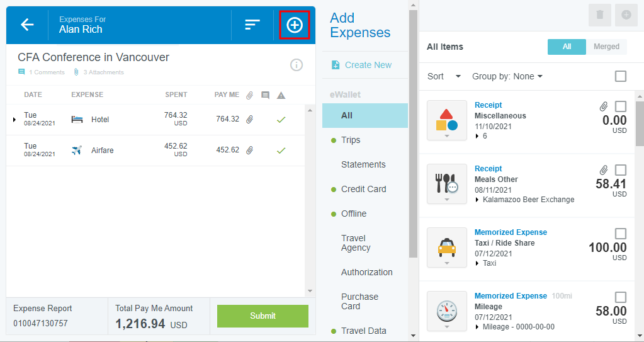Toggle the select all items checkbox

pyautogui.click(x=621, y=76)
